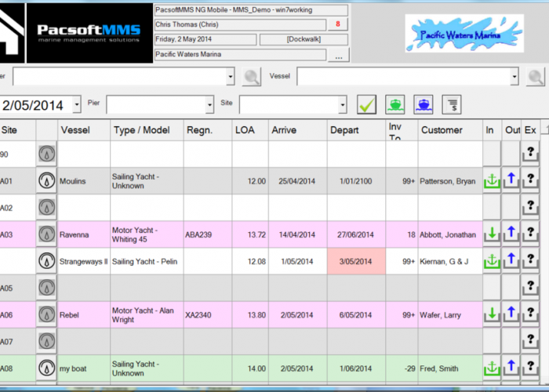Click the blue Out arrow for Strangeways II
This screenshot has height=392, width=549.
511,261
